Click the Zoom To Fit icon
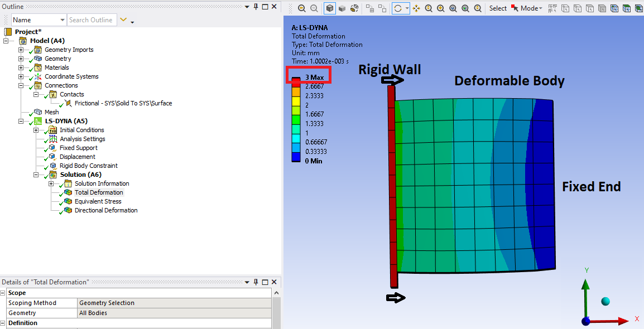 coord(453,8)
